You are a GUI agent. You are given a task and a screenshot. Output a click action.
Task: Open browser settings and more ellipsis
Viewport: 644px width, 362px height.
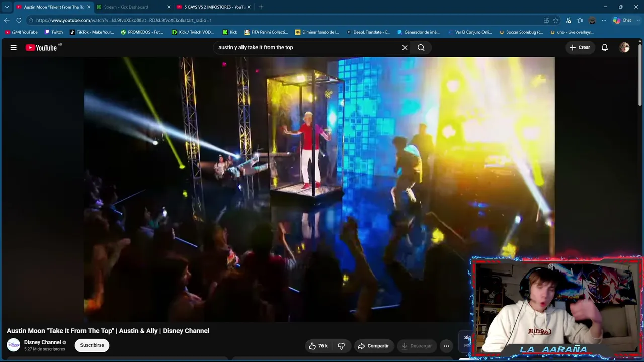click(x=604, y=20)
